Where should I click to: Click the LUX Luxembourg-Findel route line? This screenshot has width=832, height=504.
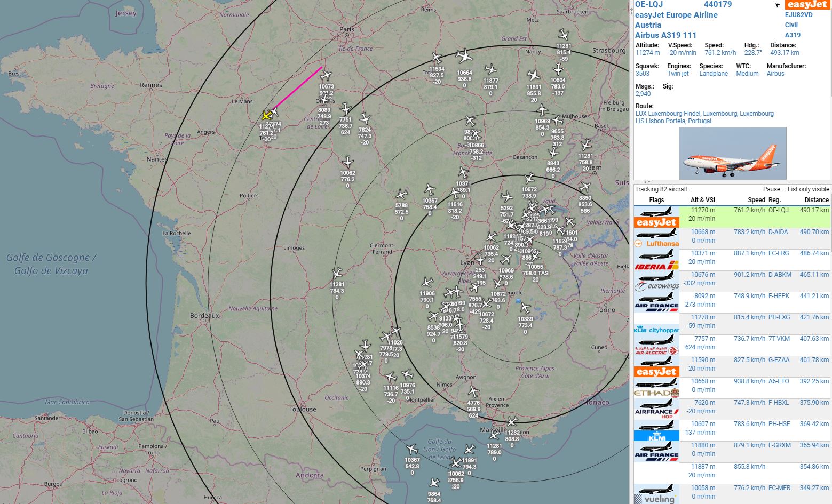(704, 114)
